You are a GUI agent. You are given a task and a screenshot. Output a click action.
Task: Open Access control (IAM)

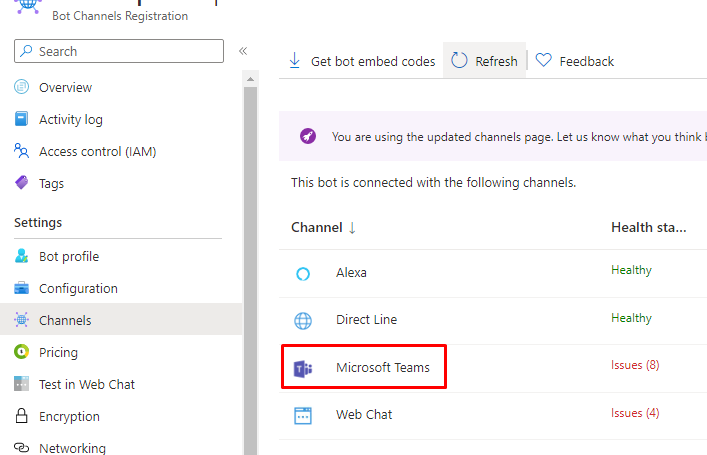(x=97, y=152)
